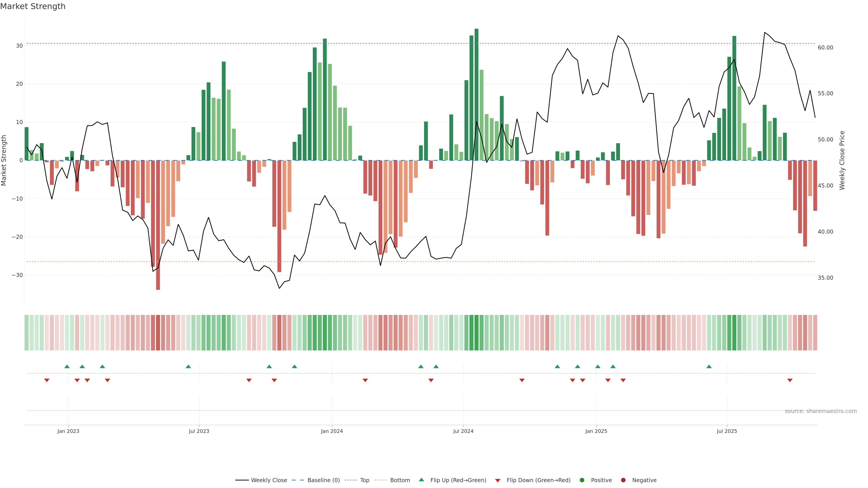
Task: Click the green Flip Up legend triangle
Action: click(x=421, y=480)
